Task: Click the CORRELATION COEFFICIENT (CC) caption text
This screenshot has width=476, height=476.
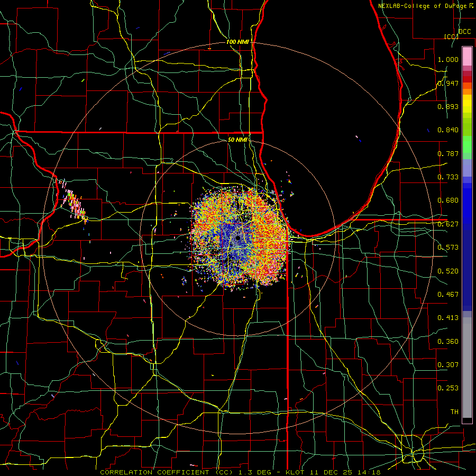Action: click(x=167, y=472)
